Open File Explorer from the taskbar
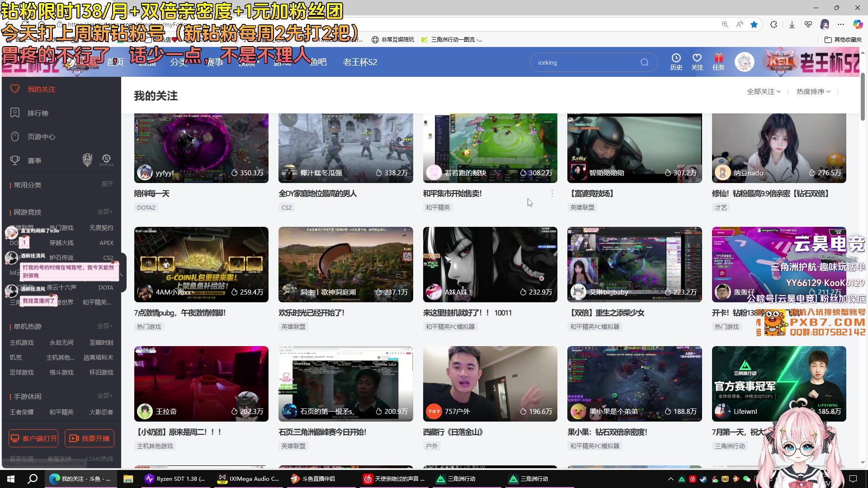This screenshot has height=488, width=868. [128, 479]
